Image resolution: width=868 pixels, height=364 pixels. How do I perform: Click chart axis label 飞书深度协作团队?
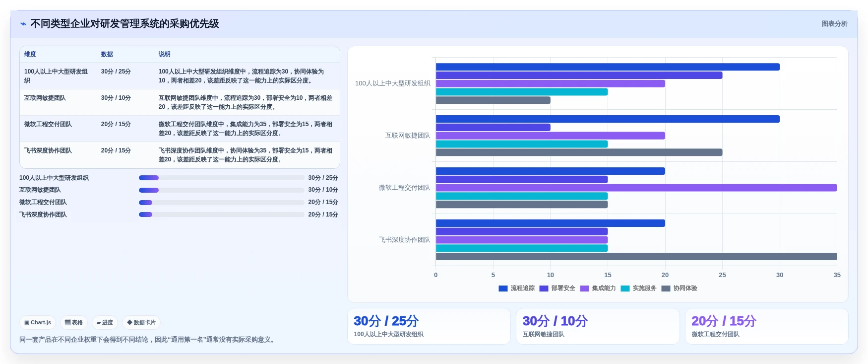(405, 240)
